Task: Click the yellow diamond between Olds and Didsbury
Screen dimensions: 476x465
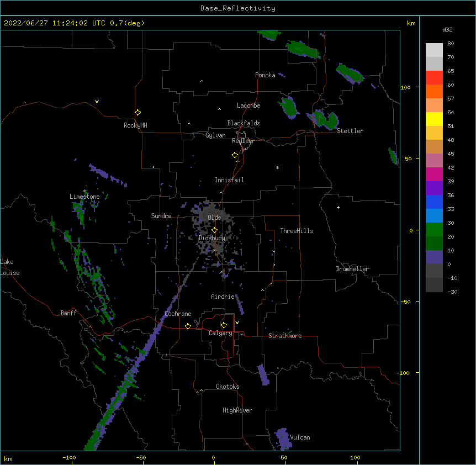Action: point(214,230)
